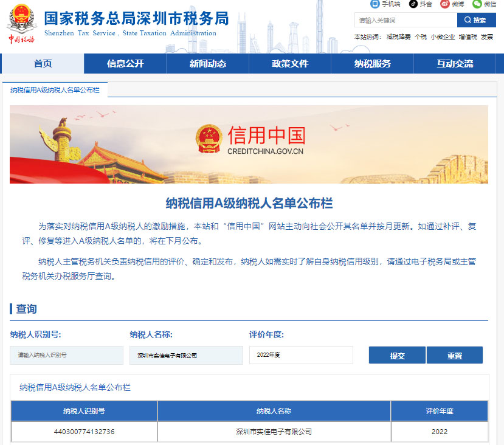Open the 信息公开 navigation menu
Screen dimensions: 504x445
[x=125, y=64]
